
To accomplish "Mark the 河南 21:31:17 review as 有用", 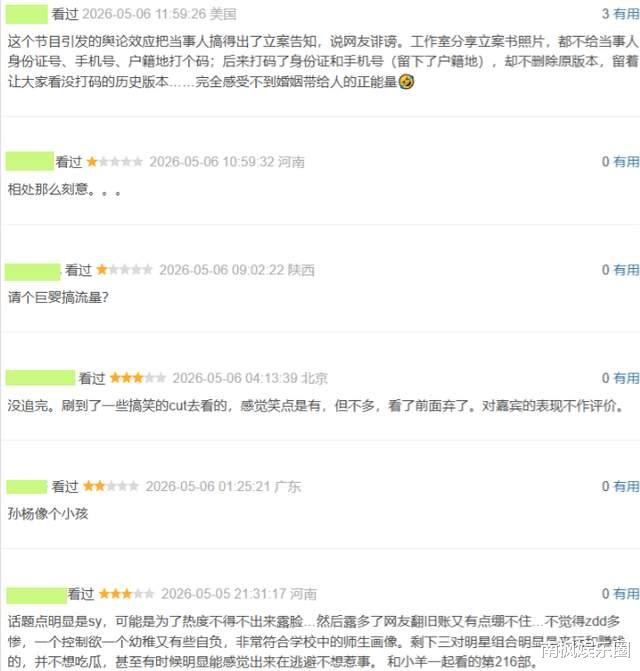I will click(x=626, y=594).
